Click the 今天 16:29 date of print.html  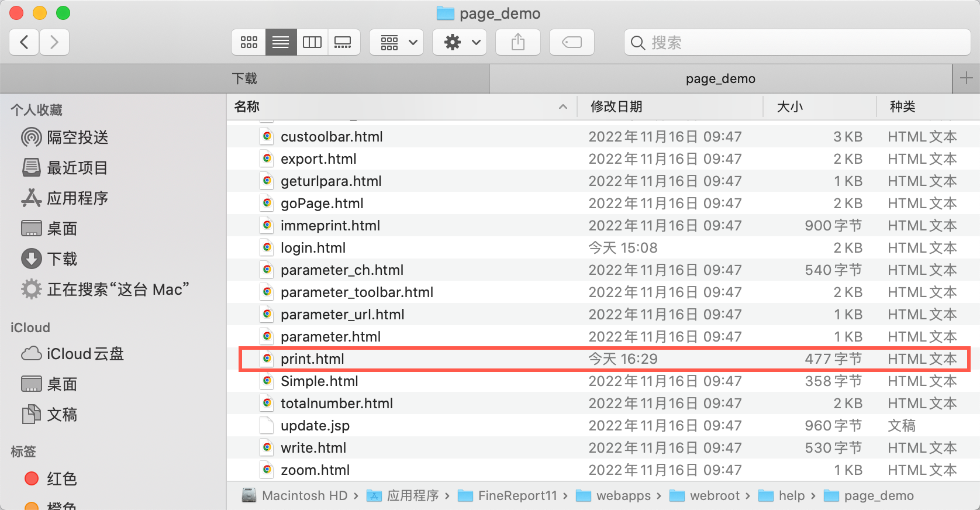(623, 359)
